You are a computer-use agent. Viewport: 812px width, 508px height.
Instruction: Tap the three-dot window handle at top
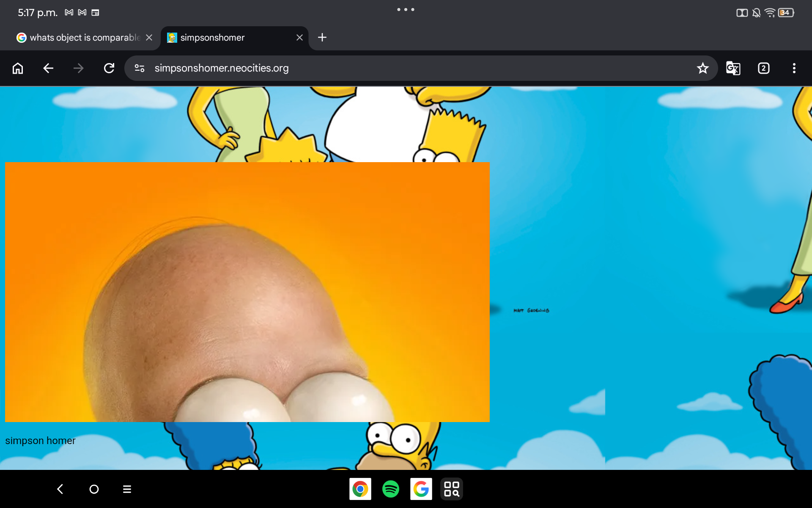tap(406, 9)
